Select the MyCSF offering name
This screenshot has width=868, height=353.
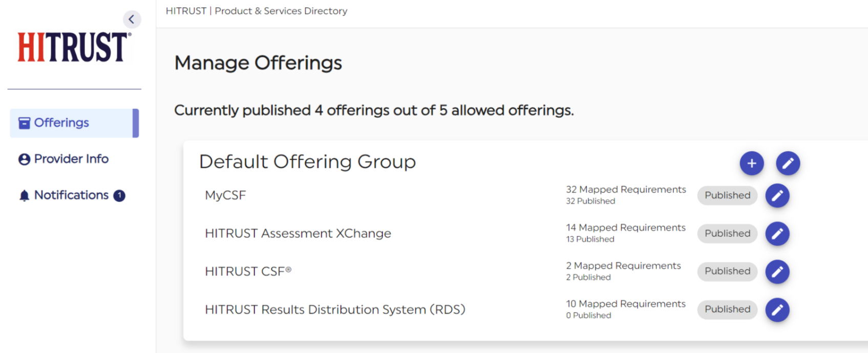point(225,195)
